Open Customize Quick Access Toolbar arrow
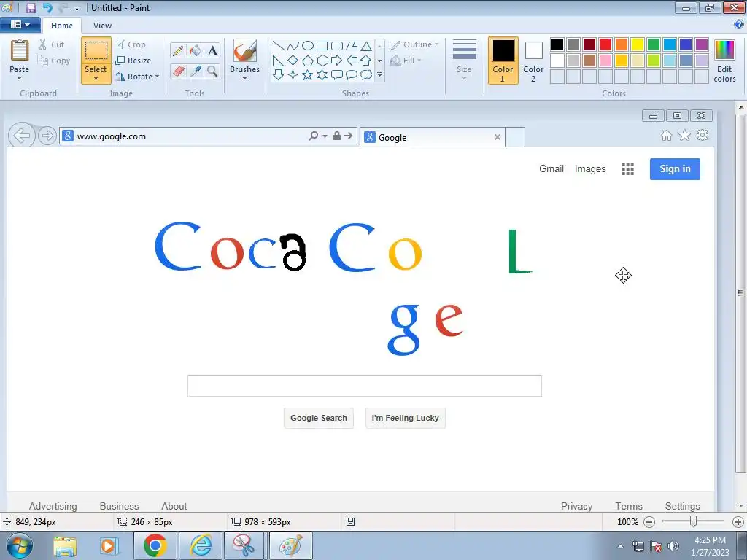747x560 pixels. point(77,8)
